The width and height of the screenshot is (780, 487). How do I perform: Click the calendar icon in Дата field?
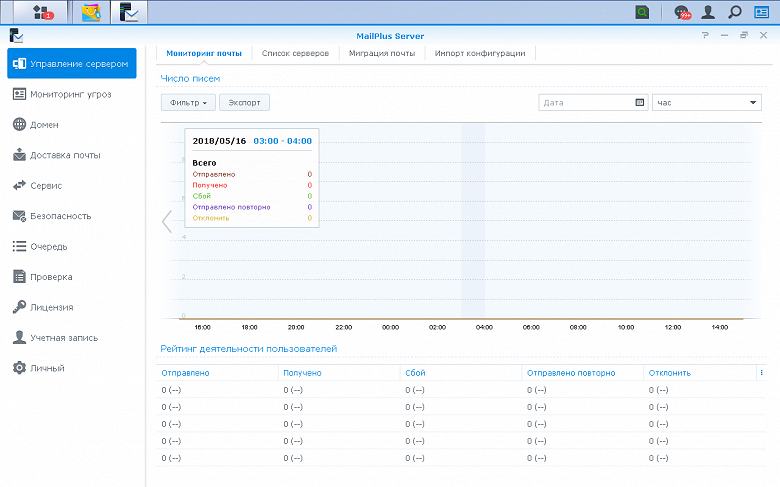640,102
